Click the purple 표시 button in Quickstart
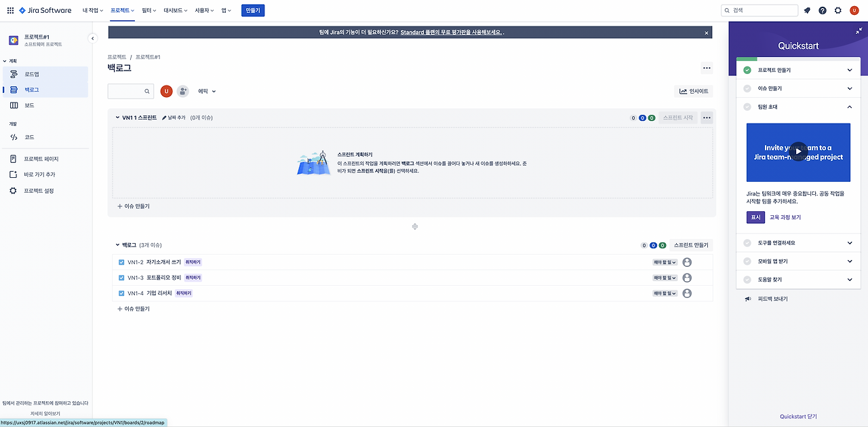This screenshot has width=868, height=427. (x=755, y=217)
